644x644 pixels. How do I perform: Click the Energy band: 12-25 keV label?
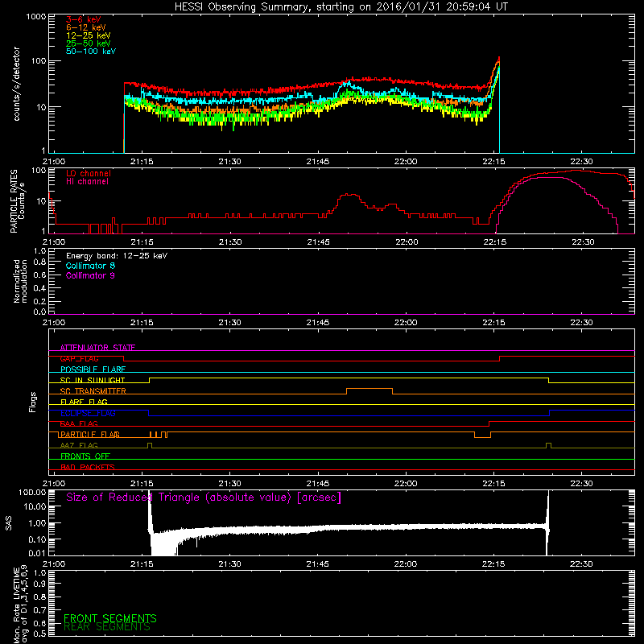(117, 256)
